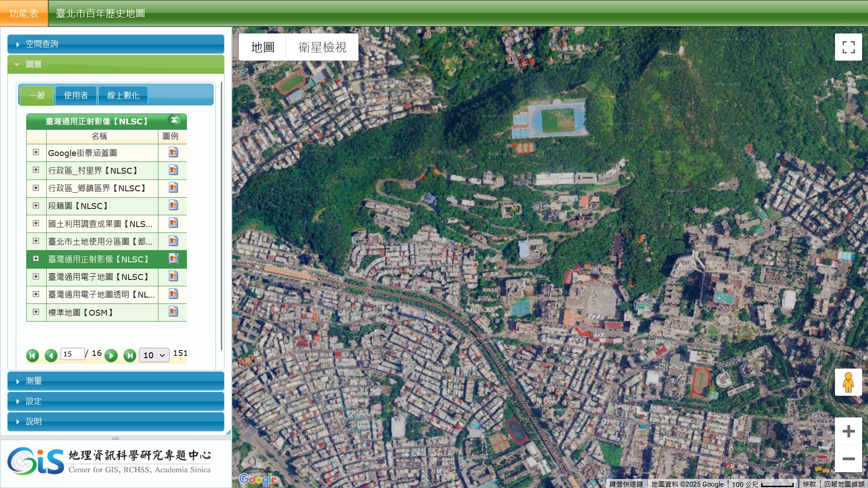
Task: Open legend icon for 行政區_鄉鎮區界 row
Action: tap(173, 188)
